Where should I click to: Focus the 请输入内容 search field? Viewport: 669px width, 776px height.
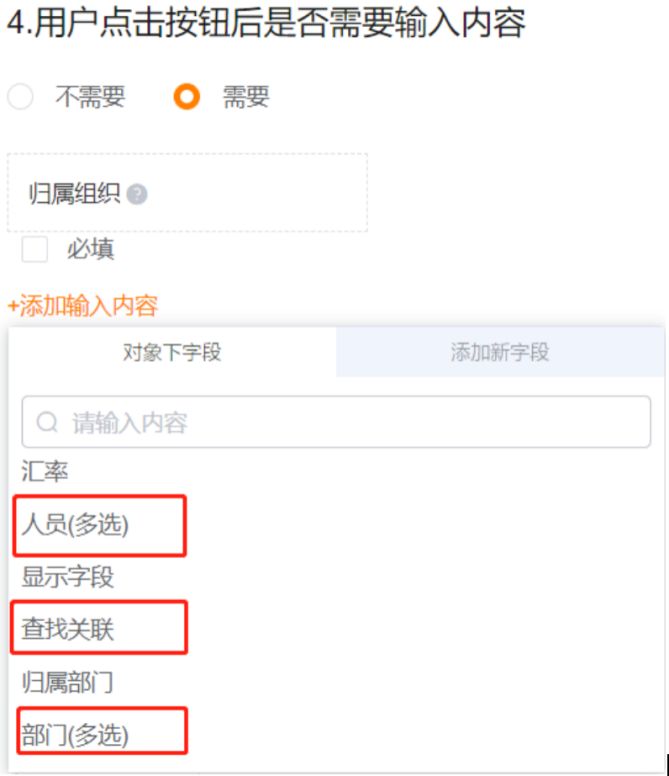coord(350,423)
